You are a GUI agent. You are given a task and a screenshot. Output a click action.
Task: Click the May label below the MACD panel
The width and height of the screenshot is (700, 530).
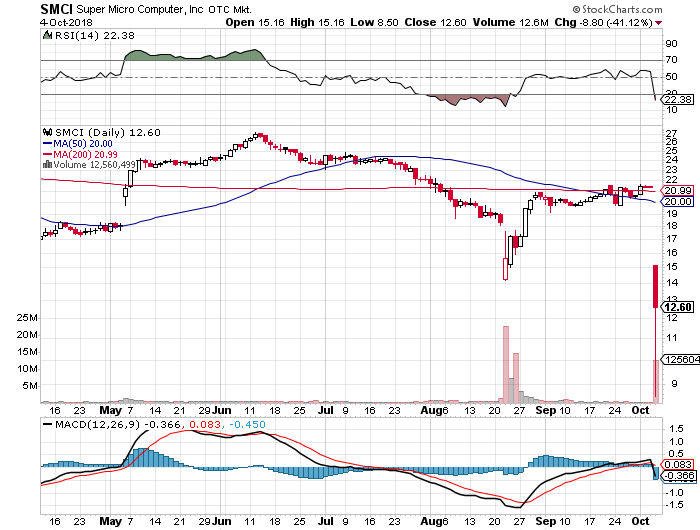(x=110, y=521)
